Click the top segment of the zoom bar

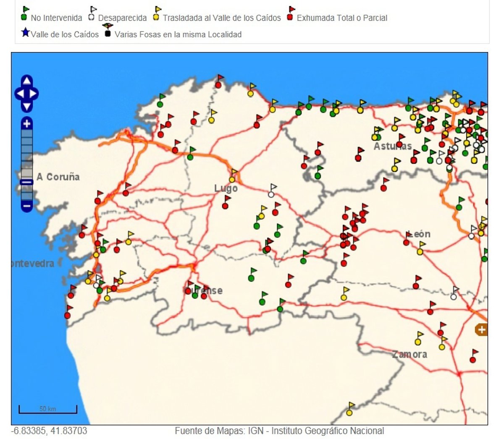coord(26,134)
